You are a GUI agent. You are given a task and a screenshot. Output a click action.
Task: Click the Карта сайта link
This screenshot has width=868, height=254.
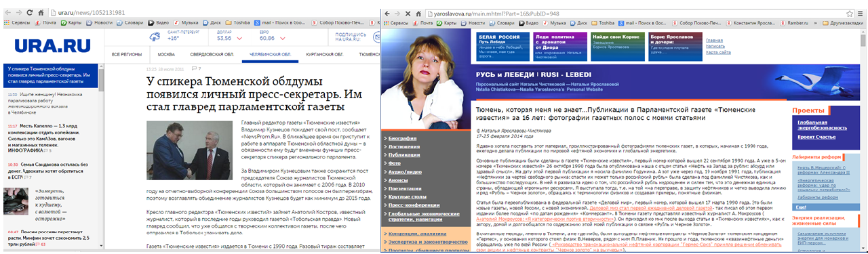[719, 51]
